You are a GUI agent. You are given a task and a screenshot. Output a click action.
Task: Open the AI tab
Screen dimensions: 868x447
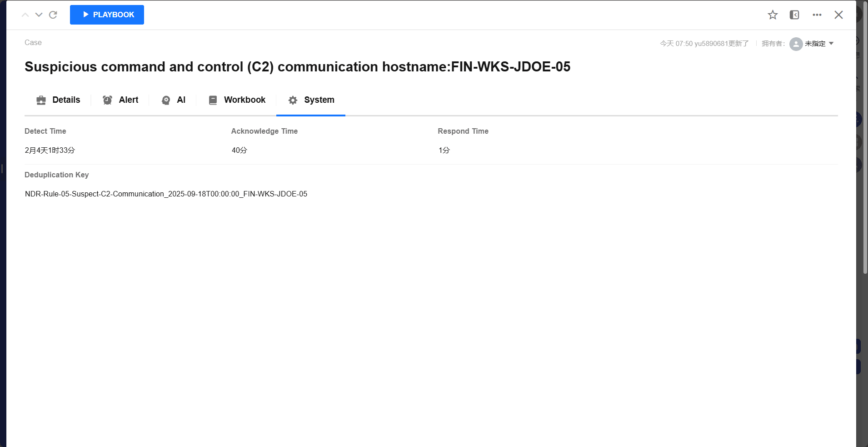pos(174,100)
